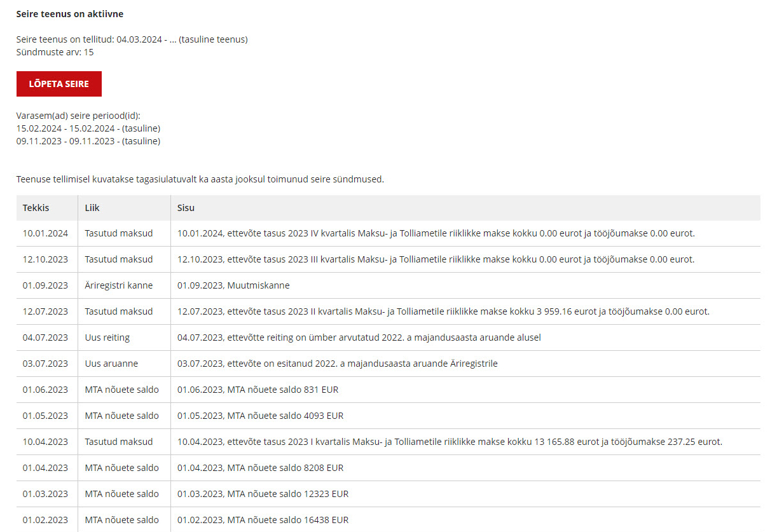Screen dimensions: 777x532
Task: Click the period '09.11.2023 - 09.11.2023 - (tasuline)'
Action: [x=88, y=141]
